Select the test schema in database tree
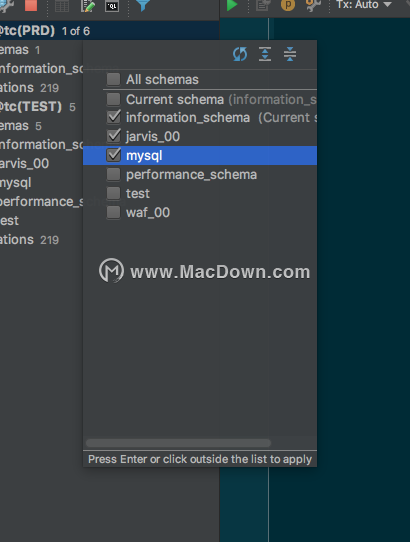 (9, 221)
